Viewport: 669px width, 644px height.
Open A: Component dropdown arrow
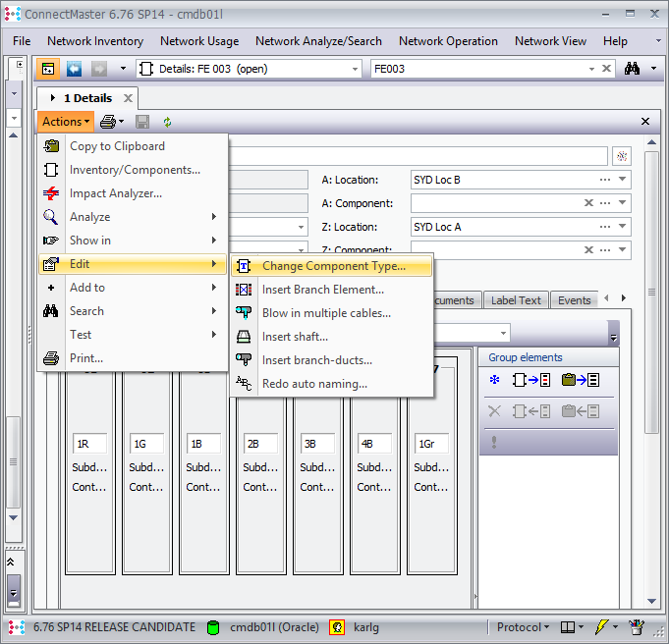(x=623, y=203)
